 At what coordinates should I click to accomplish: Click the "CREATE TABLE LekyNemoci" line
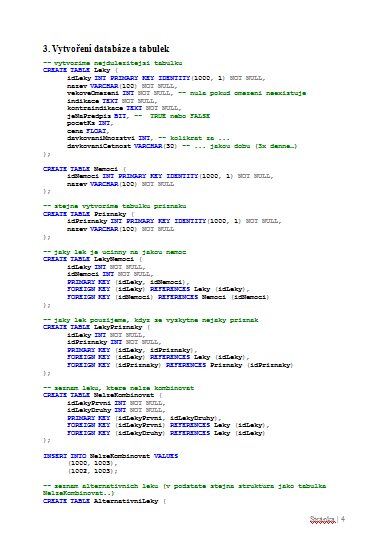pos(92,259)
